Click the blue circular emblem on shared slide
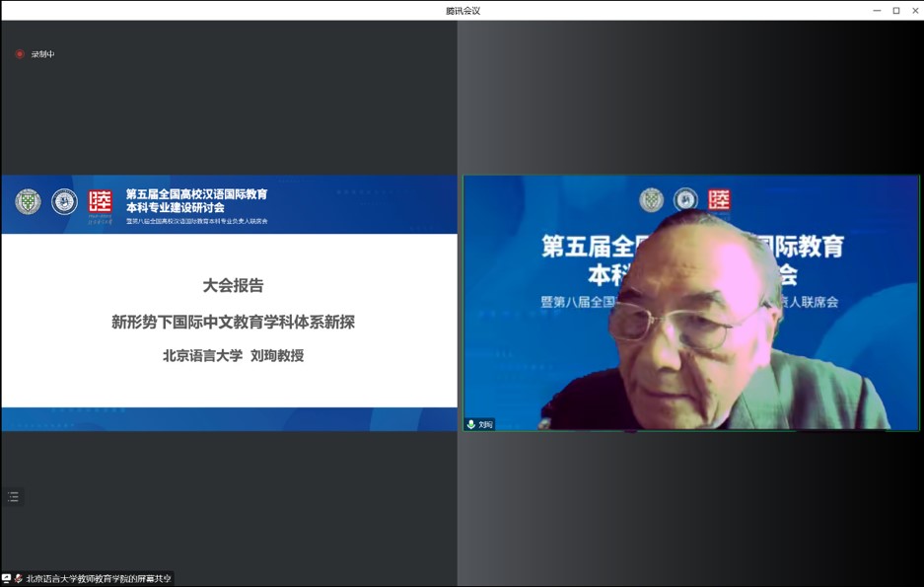 coord(64,201)
